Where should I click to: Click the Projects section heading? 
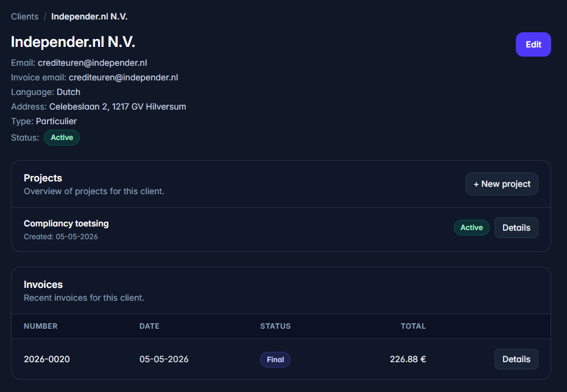(x=43, y=178)
